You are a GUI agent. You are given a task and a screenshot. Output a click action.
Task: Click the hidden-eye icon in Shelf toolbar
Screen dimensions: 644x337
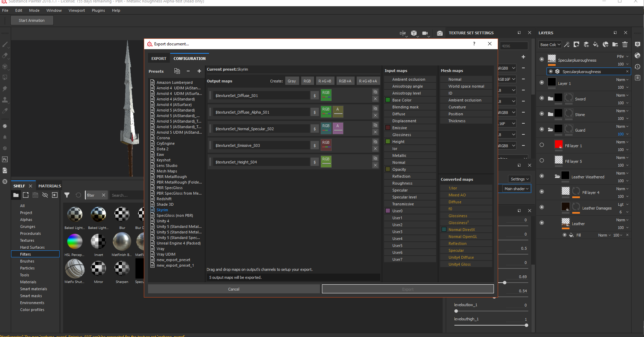(x=45, y=195)
